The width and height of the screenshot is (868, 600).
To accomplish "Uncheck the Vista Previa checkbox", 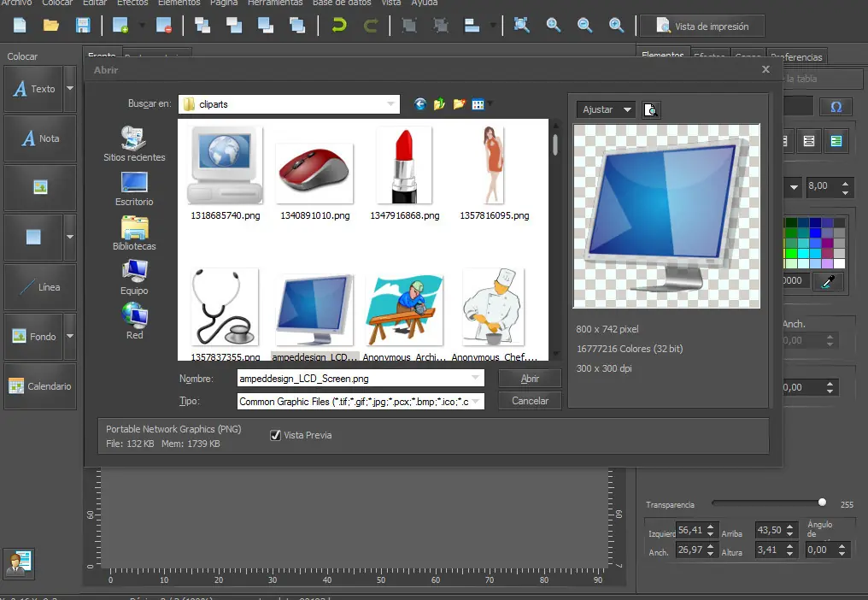I will tap(275, 435).
